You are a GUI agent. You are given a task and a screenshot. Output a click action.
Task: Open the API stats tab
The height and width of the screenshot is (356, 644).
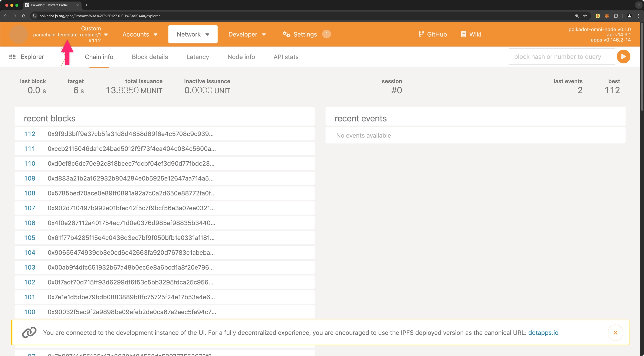click(286, 57)
